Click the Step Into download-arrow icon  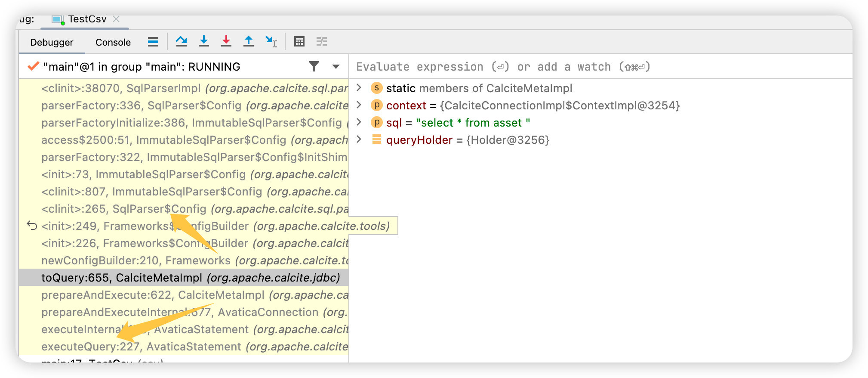tap(204, 42)
